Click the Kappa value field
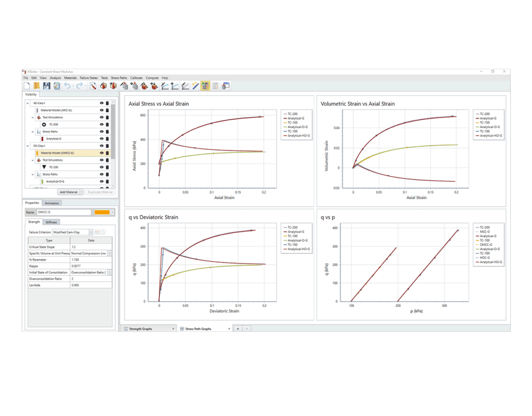The width and height of the screenshot is (532, 416). [x=90, y=265]
